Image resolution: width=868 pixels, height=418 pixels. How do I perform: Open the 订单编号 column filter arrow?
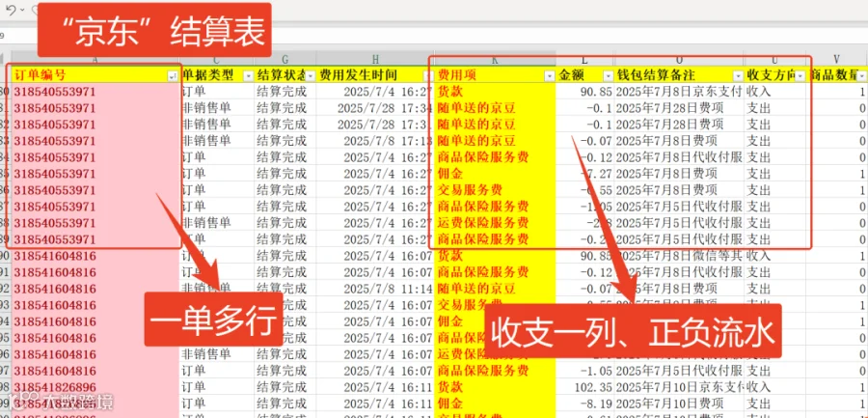click(172, 76)
